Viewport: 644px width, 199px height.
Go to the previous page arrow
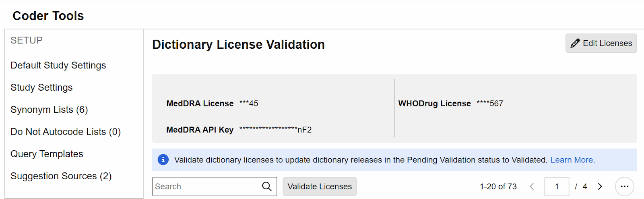tap(532, 187)
